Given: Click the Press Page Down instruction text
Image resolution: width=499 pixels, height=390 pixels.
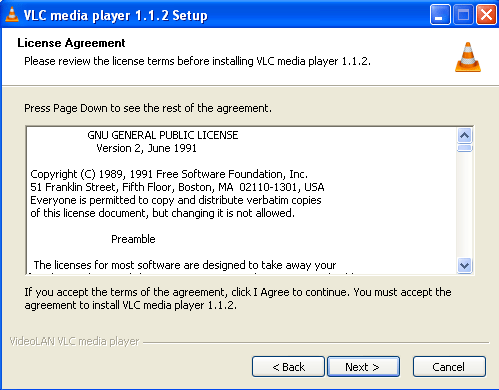Looking at the screenshot, I should tap(148, 108).
